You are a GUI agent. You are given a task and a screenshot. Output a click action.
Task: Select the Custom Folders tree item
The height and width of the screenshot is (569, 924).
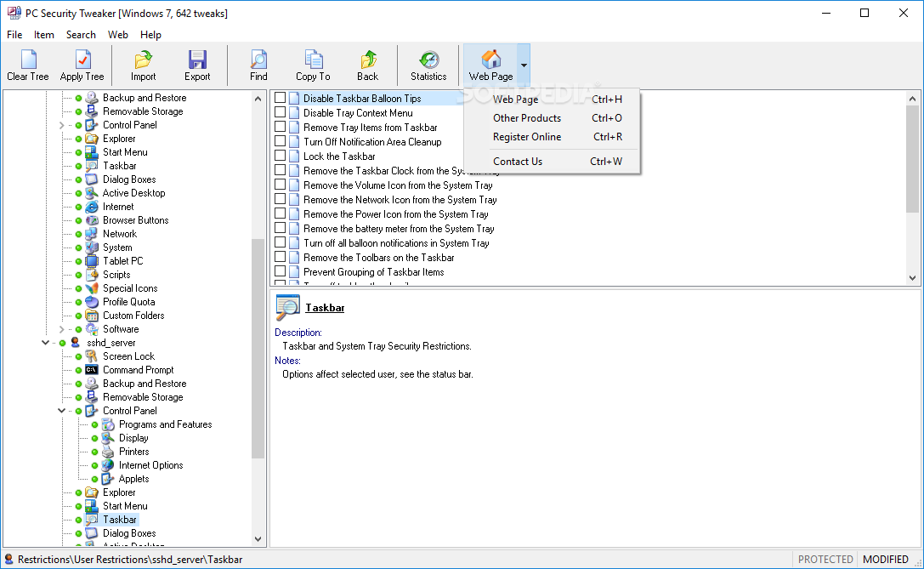pos(133,316)
